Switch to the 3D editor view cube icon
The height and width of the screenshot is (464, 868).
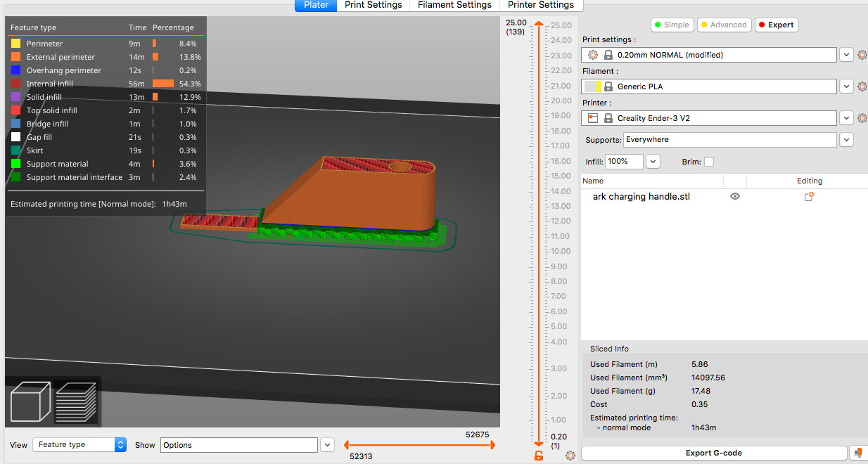tap(31, 401)
